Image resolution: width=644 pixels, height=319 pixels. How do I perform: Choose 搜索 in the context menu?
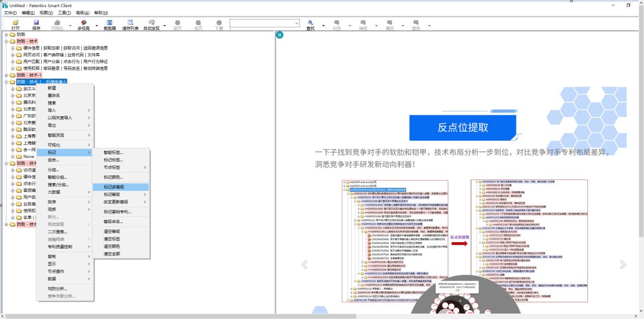(x=65, y=103)
